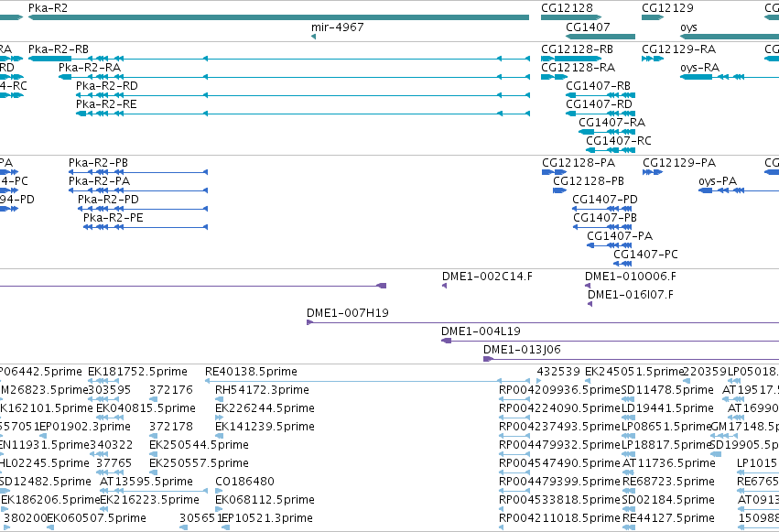779x532 pixels.
Task: Click the CG1407 gene feature
Action: tap(600, 37)
